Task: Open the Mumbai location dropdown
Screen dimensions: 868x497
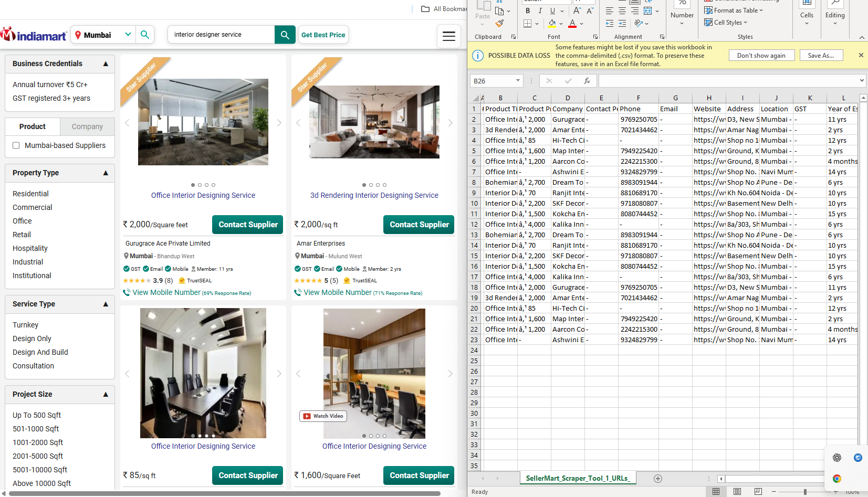Action: coord(128,35)
